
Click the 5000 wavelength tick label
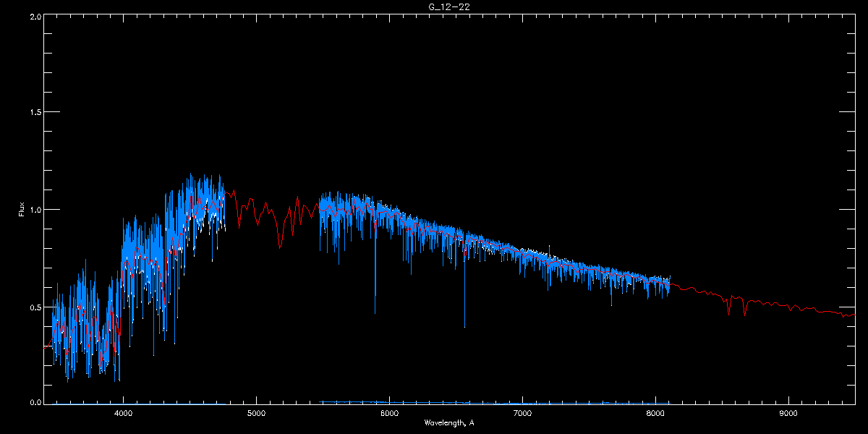tap(256, 414)
